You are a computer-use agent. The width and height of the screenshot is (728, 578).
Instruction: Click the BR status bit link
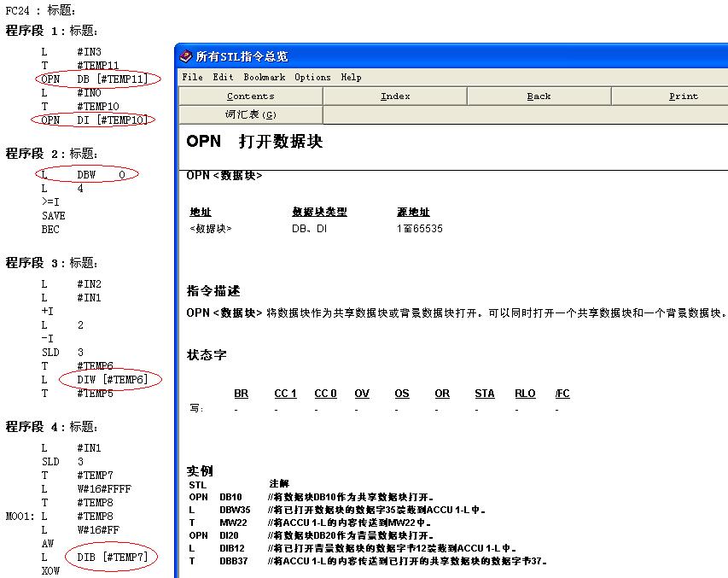coord(241,394)
